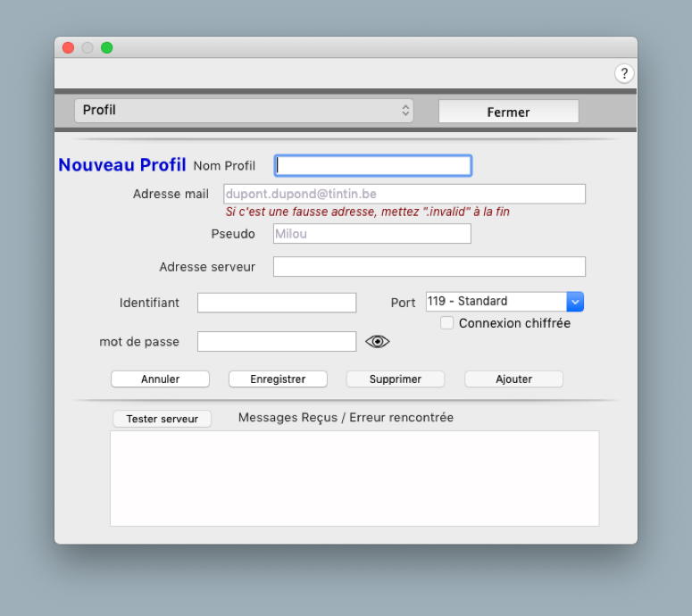Focus the Nom Profil text field

372,166
